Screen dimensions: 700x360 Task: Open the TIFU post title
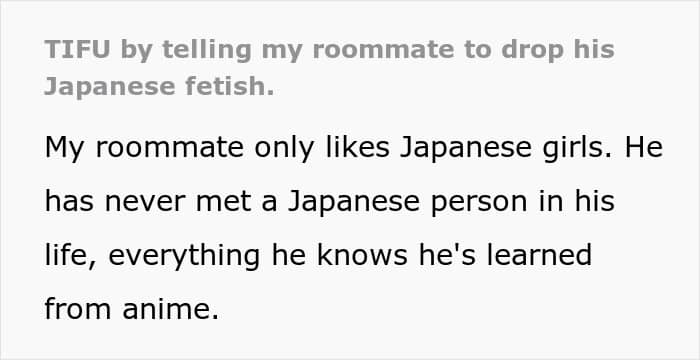329,68
